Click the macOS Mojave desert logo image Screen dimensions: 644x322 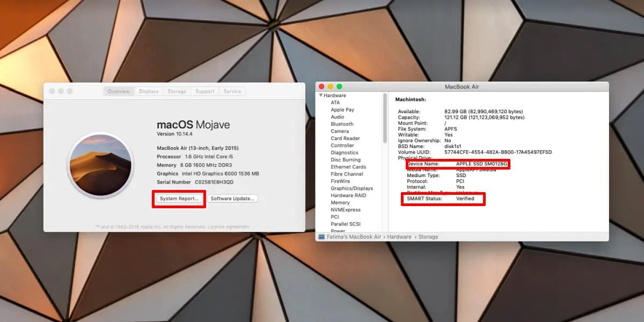100,164
